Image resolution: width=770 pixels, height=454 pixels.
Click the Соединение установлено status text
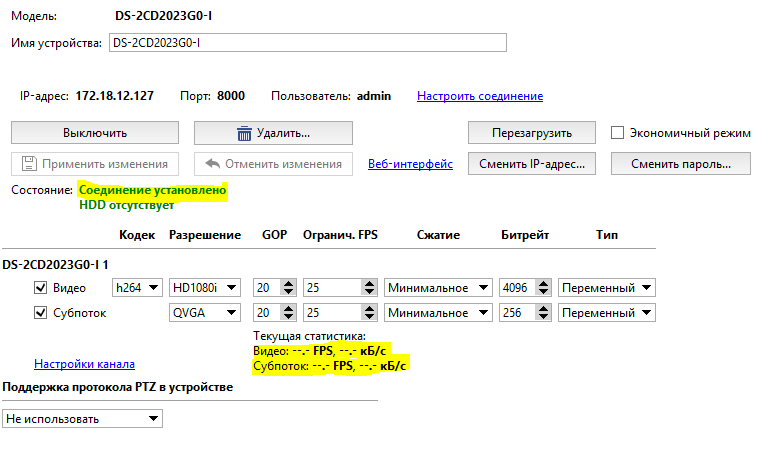click(x=153, y=190)
